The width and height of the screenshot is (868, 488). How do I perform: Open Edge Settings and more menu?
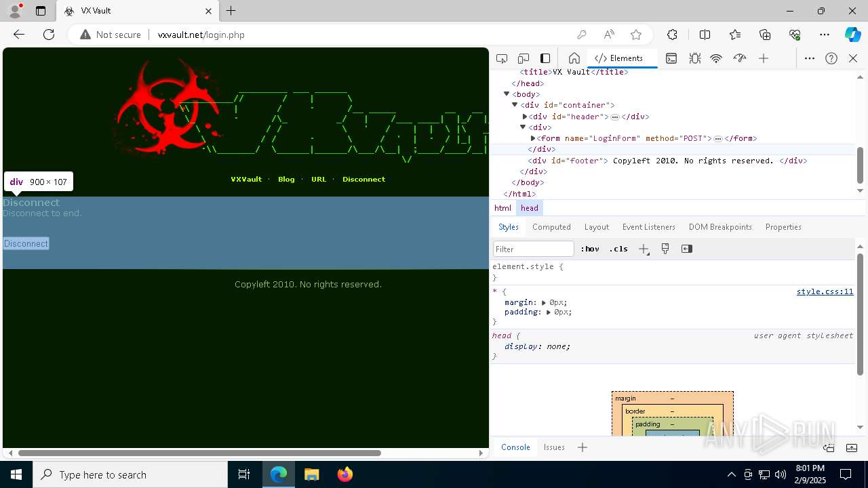(x=825, y=35)
